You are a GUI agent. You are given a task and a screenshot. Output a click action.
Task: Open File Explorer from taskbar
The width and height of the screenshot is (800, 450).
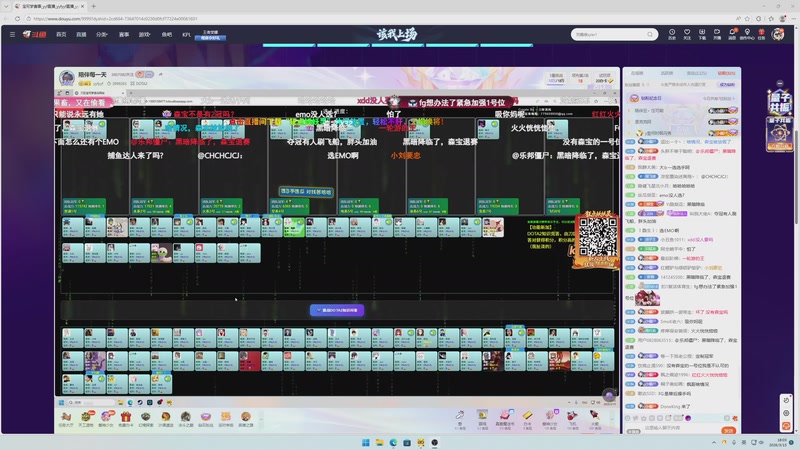pyautogui.click(x=379, y=442)
